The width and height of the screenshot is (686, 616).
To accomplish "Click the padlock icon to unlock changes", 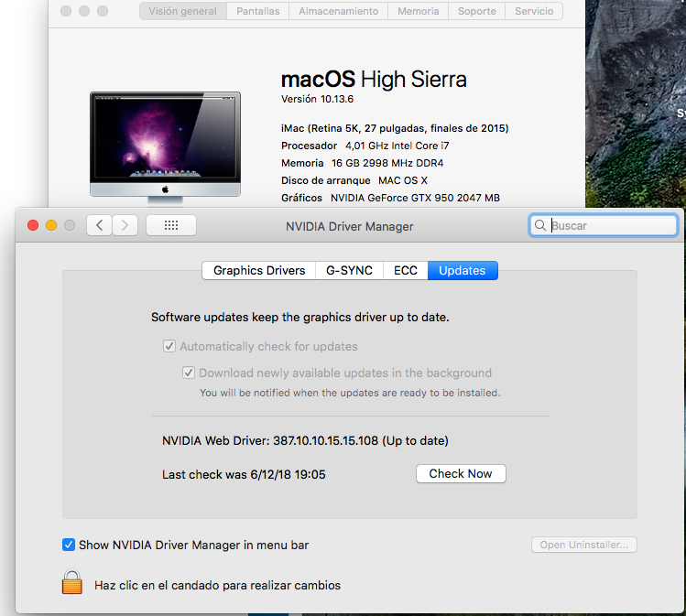I will coord(72,582).
